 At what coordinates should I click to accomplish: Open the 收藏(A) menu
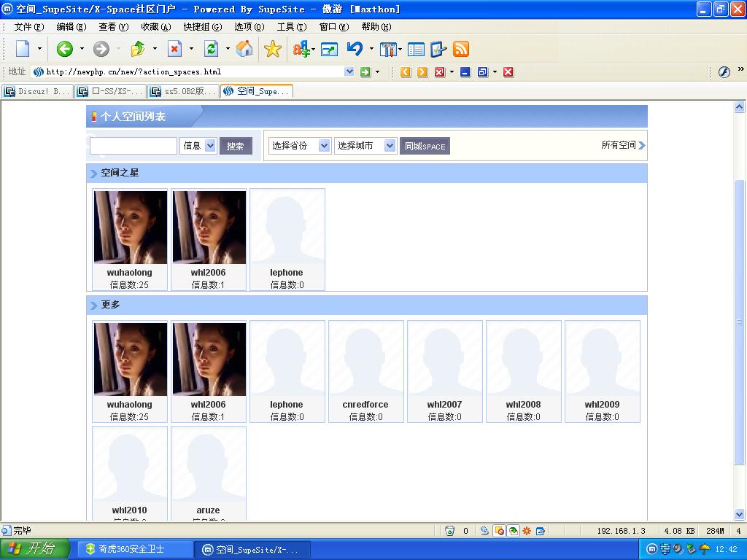click(156, 27)
